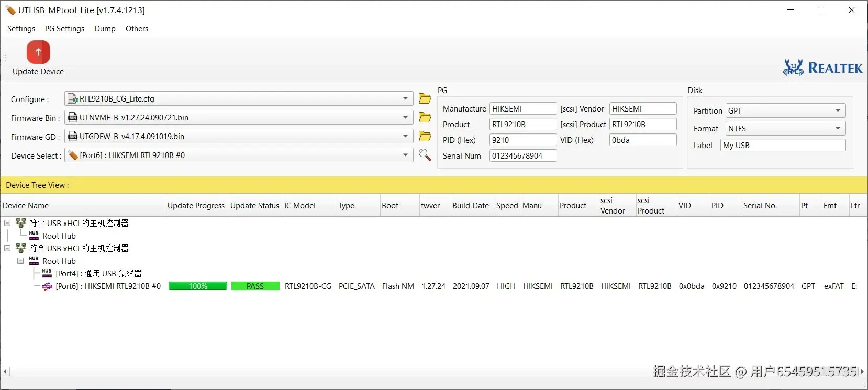This screenshot has height=390, width=868.
Task: Click the IC Model column header
Action: click(309, 206)
